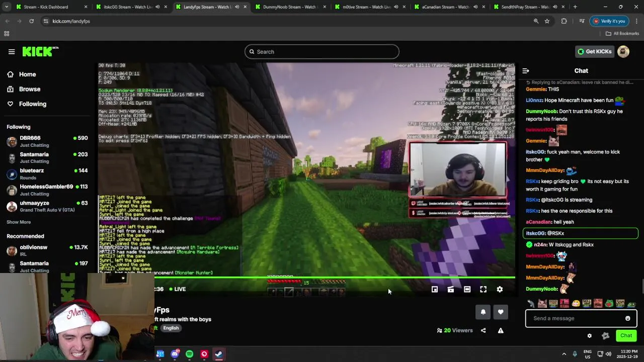Click the Verify it's you profile button
Image resolution: width=644 pixels, height=362 pixels.
pyautogui.click(x=609, y=21)
